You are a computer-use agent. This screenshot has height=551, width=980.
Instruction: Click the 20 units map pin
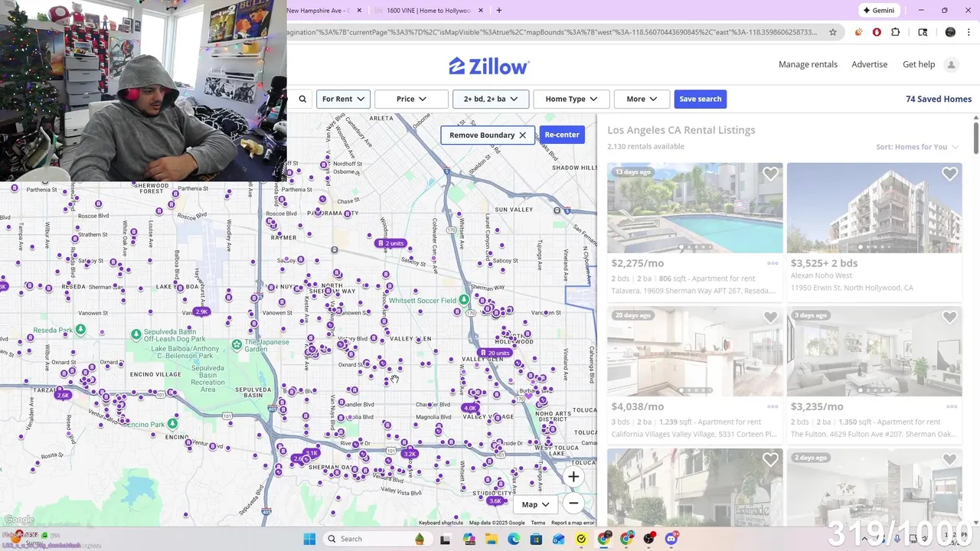pos(495,353)
